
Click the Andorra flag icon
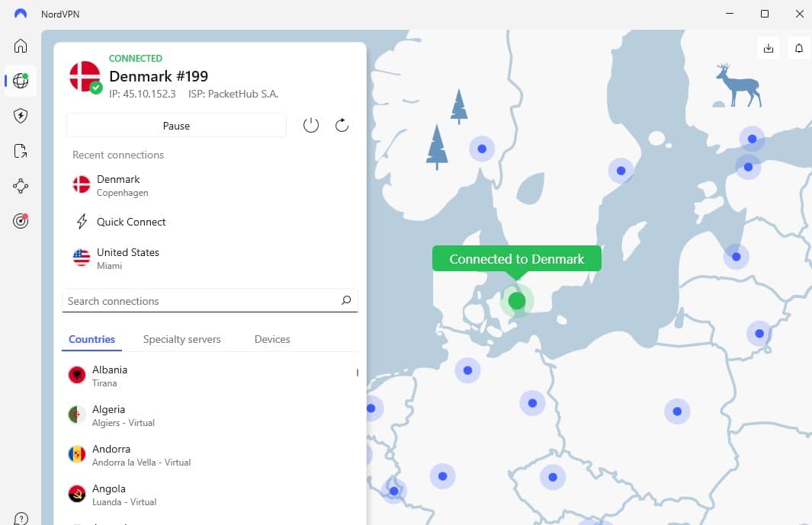click(x=77, y=454)
